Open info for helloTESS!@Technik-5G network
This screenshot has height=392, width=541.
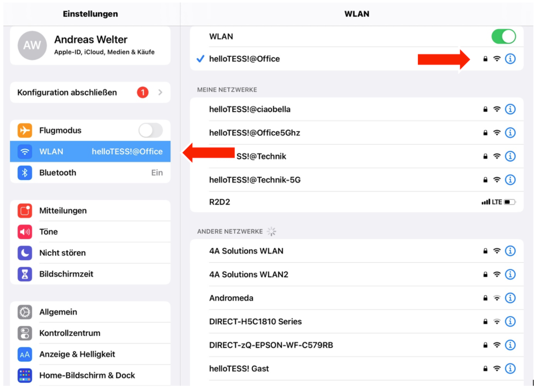pos(510,180)
